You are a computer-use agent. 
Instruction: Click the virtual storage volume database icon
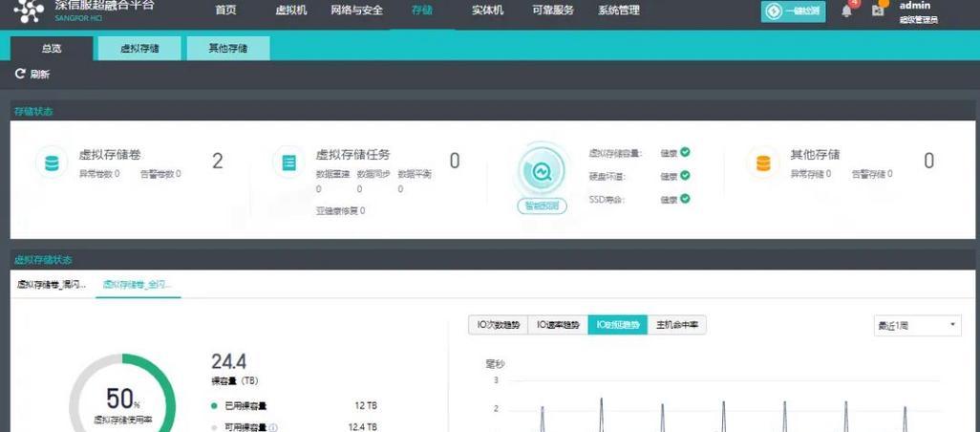tap(52, 162)
